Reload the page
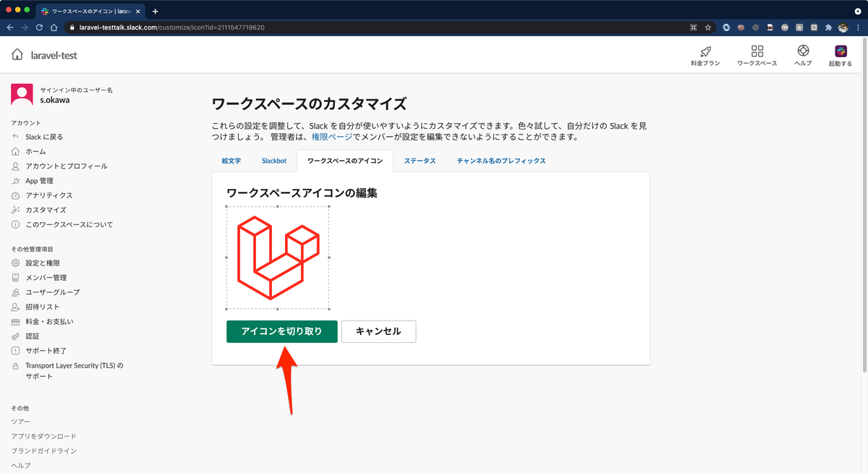Image resolution: width=868 pixels, height=474 pixels. coord(39,27)
